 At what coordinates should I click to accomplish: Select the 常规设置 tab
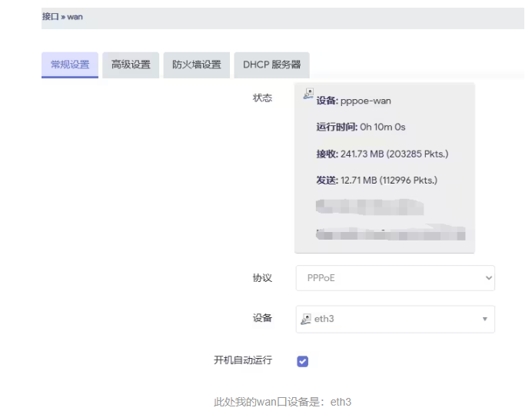[70, 65]
